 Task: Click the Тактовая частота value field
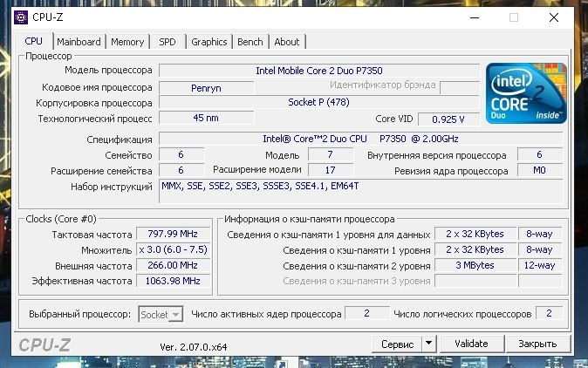pos(173,234)
